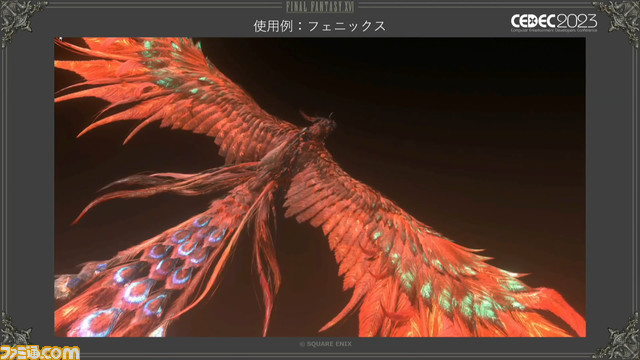The height and width of the screenshot is (360, 640).
Task: Click the Phoenix render image
Action: click(x=320, y=187)
